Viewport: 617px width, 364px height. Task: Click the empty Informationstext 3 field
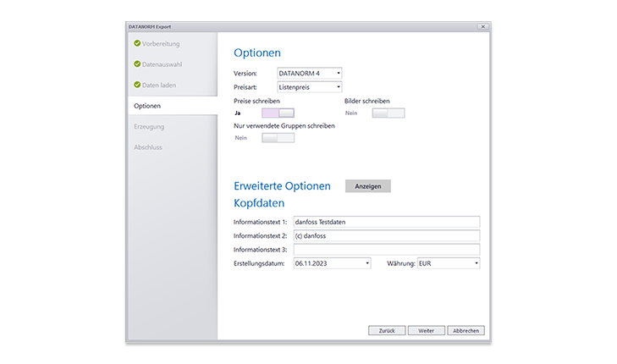pyautogui.click(x=387, y=250)
